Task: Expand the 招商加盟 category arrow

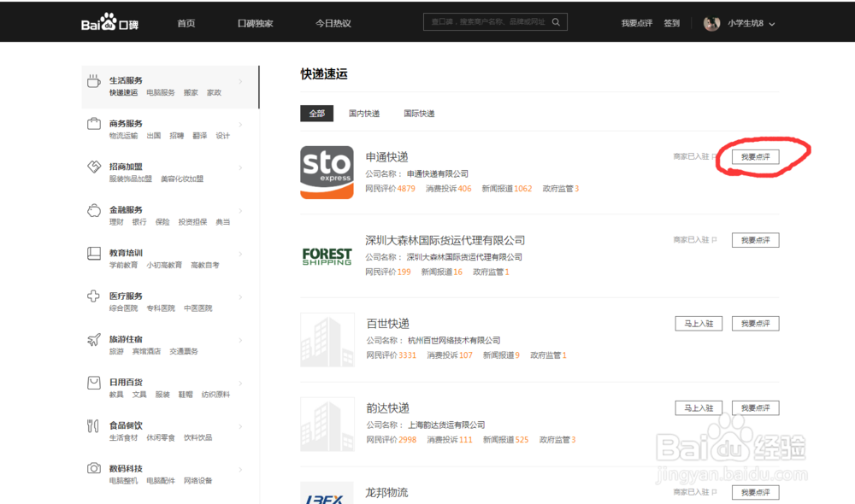Action: pos(240,167)
